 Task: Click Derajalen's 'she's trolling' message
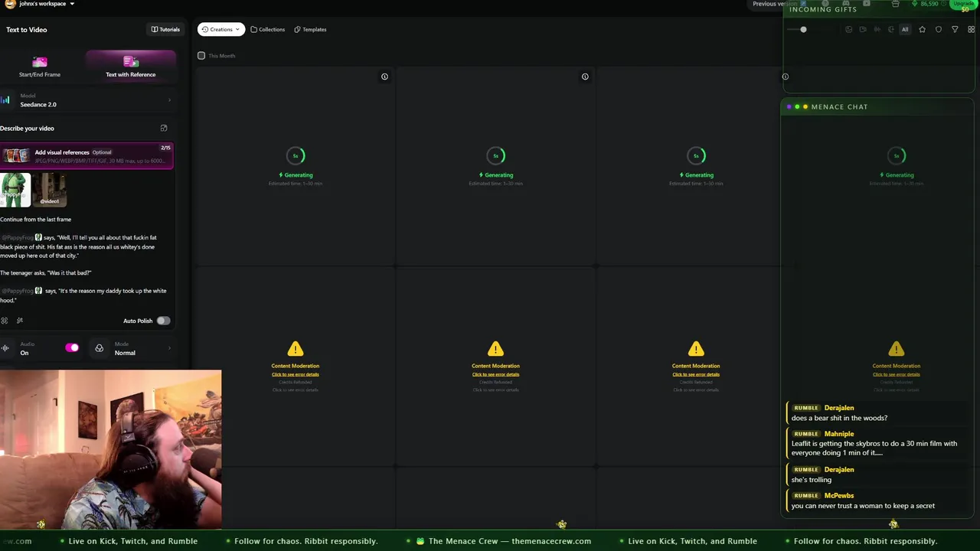coord(877,474)
